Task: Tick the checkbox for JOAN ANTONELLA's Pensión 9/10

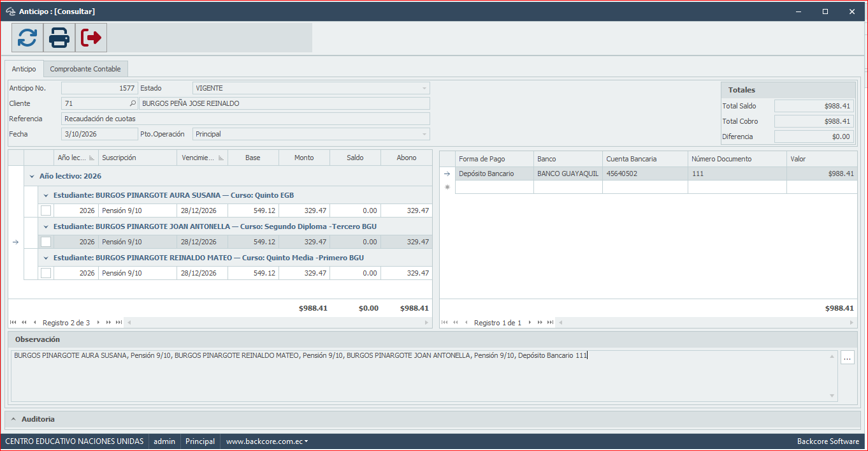Action: [46, 242]
